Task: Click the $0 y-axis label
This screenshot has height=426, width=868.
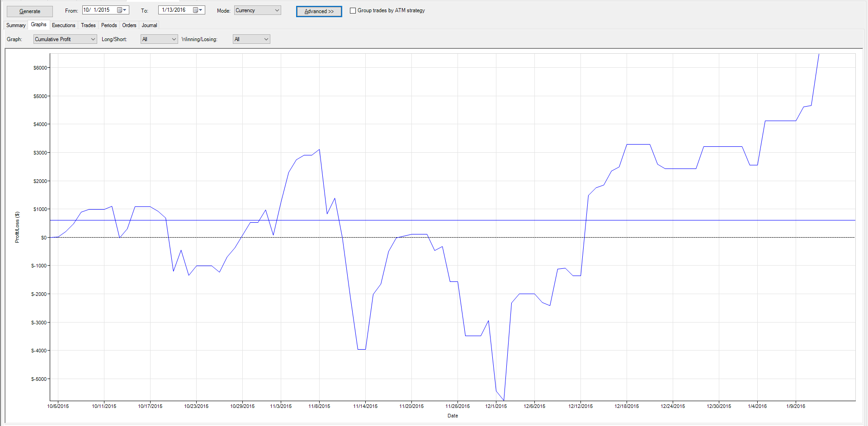Action: click(43, 238)
